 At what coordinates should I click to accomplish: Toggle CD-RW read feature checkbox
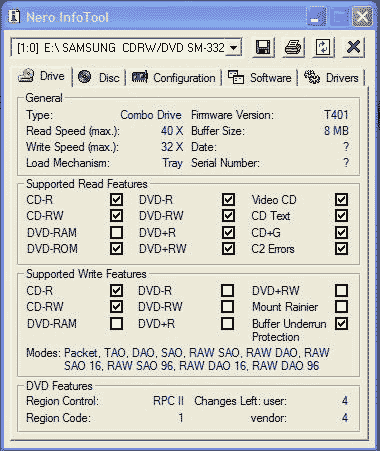(x=116, y=216)
